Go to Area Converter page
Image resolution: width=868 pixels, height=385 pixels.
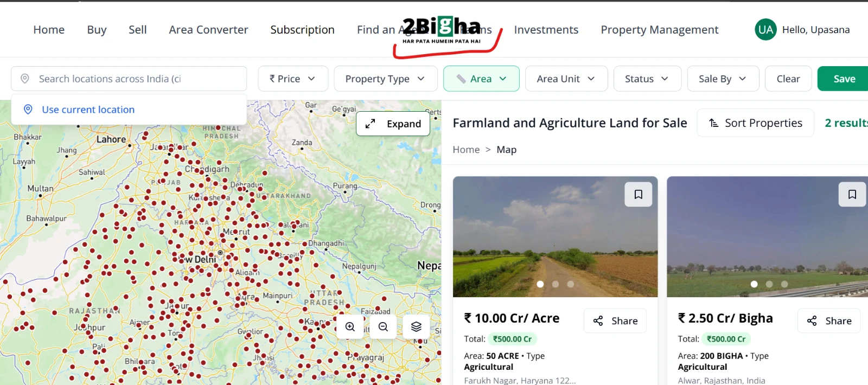(208, 30)
